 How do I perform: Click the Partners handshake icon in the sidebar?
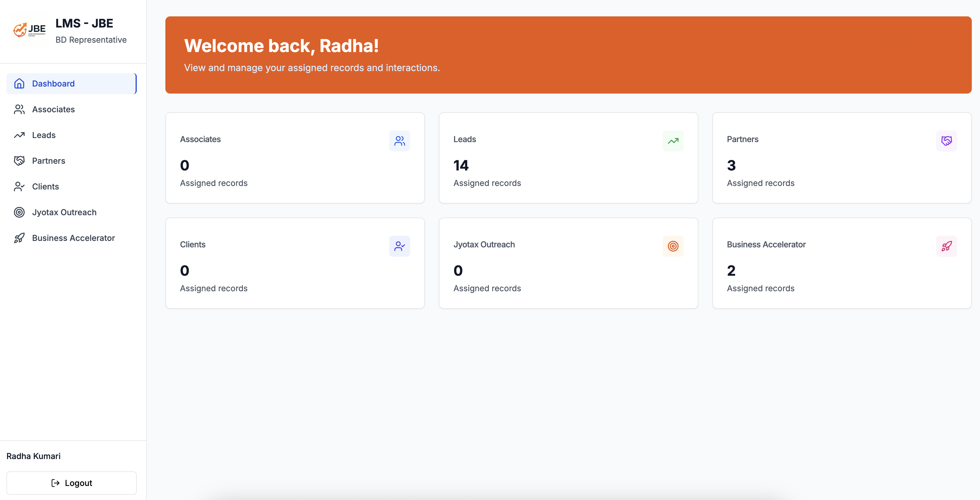(19, 161)
